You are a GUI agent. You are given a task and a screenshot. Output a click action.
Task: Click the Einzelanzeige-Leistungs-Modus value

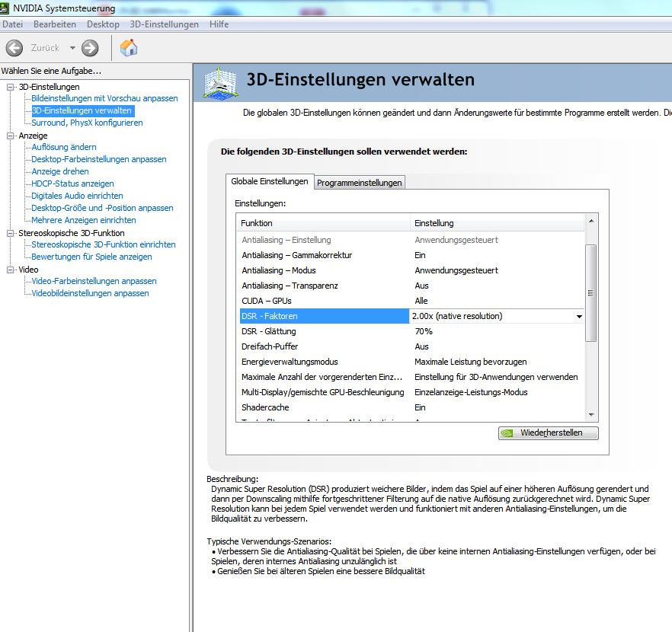click(471, 393)
